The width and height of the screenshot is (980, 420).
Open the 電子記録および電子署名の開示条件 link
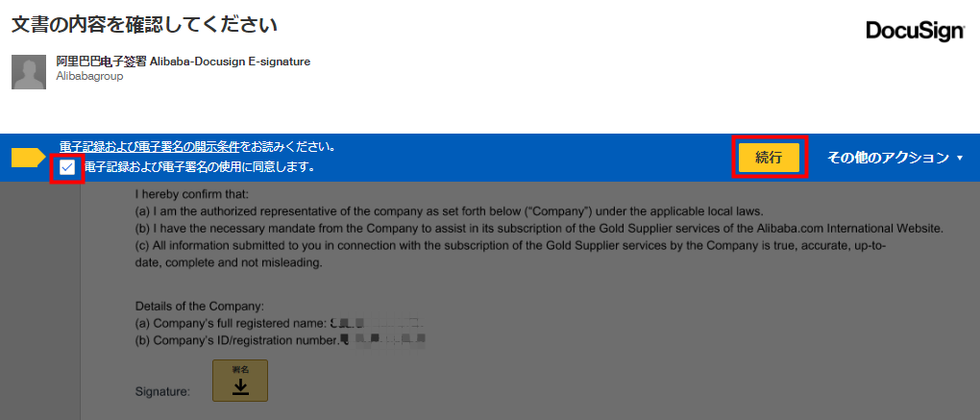click(x=150, y=147)
